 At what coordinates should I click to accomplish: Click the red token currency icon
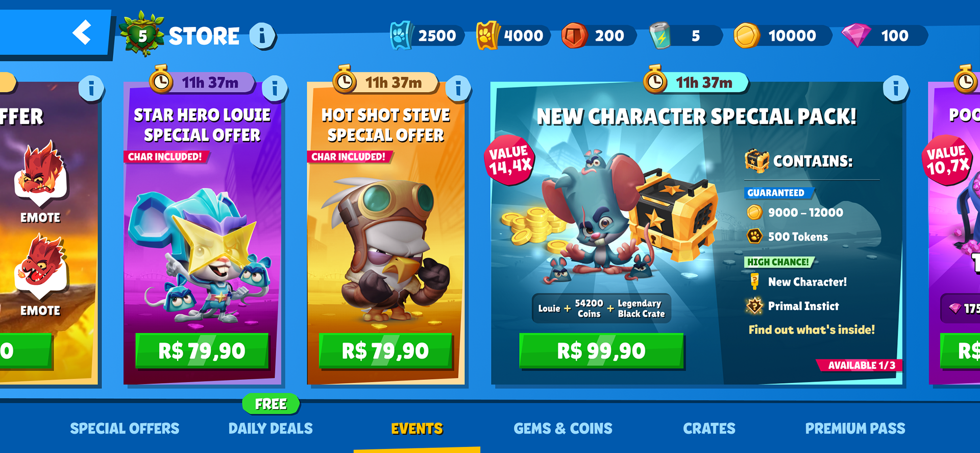574,35
